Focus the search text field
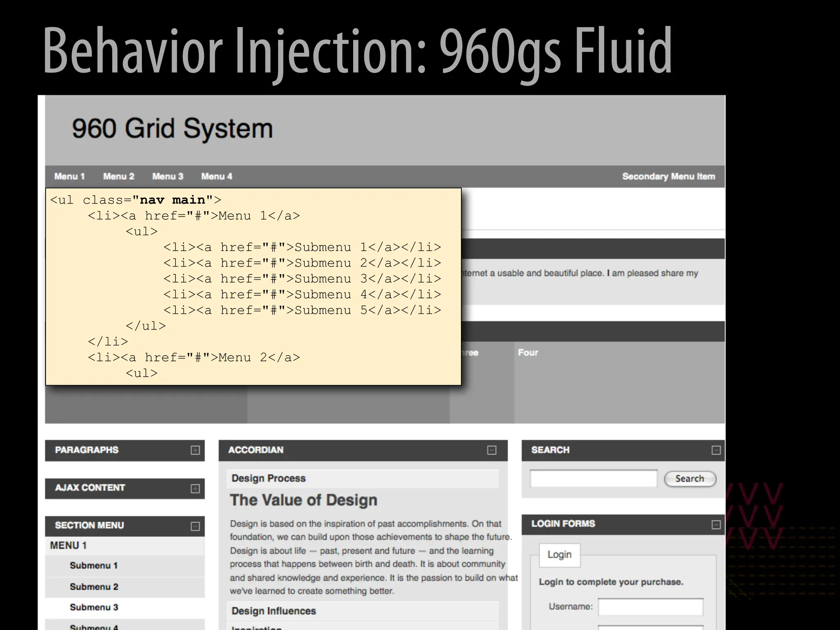The width and height of the screenshot is (840, 630). point(593,479)
